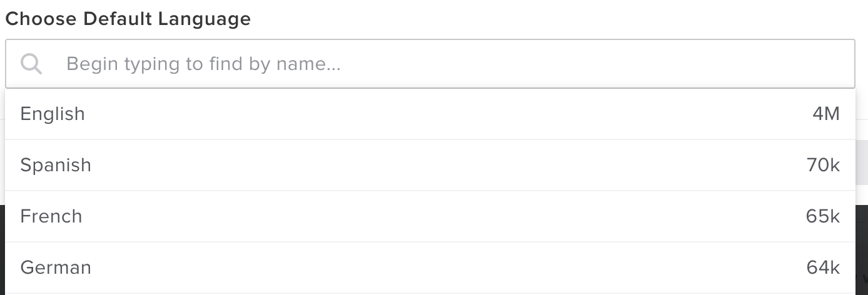Click the 64k count on German row
The width and height of the screenshot is (868, 295).
click(822, 267)
